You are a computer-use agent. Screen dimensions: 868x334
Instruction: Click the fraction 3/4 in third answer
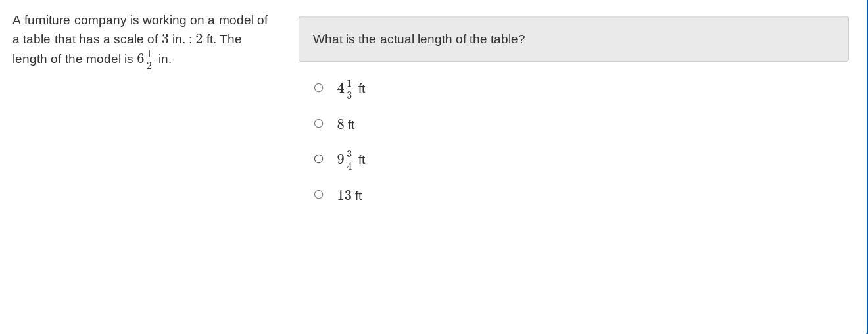click(x=349, y=160)
